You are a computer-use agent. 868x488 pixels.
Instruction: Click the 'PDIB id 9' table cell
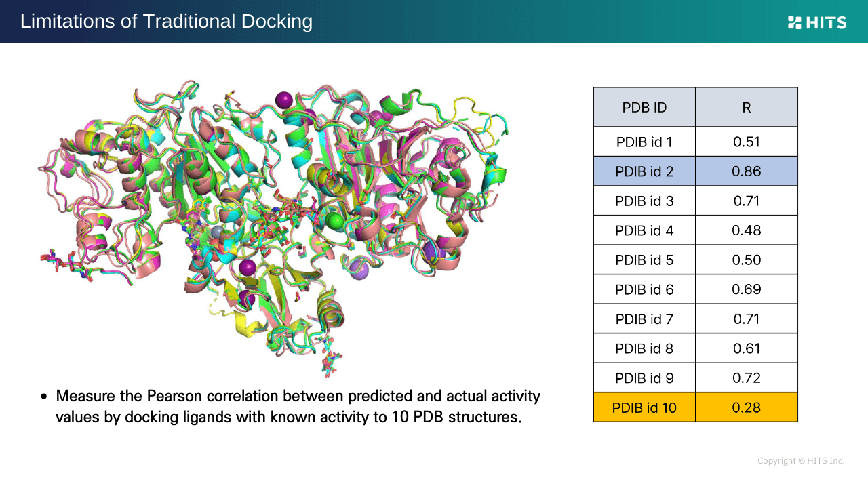[x=644, y=378]
